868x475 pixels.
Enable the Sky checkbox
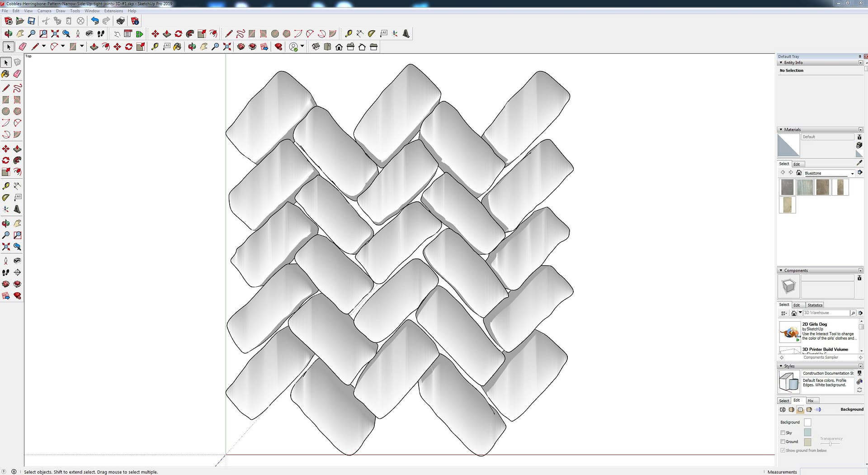[783, 432]
